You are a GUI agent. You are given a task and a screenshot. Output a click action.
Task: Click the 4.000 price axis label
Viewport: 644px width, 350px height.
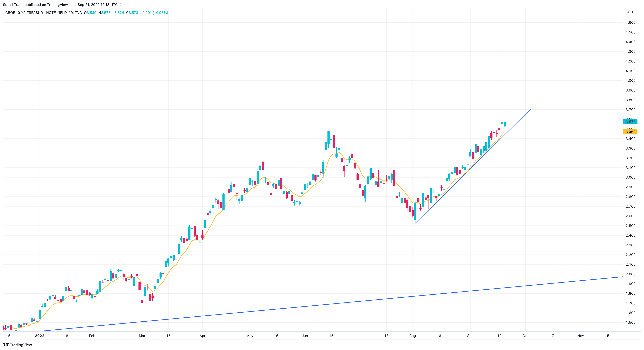631,80
